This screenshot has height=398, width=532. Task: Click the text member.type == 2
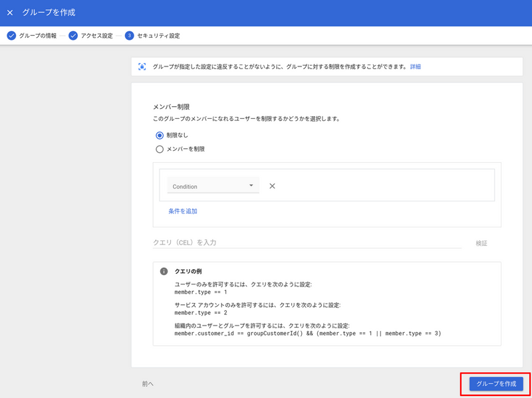[x=201, y=312]
